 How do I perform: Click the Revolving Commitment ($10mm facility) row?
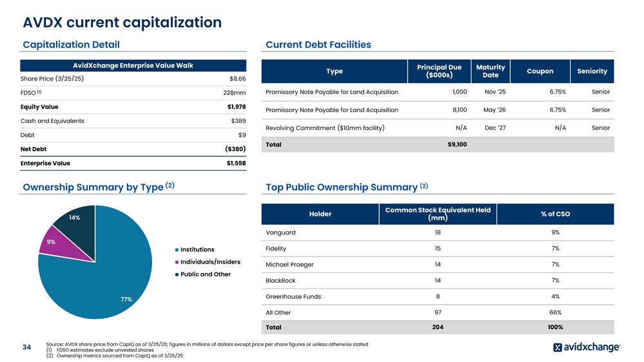(x=438, y=128)
